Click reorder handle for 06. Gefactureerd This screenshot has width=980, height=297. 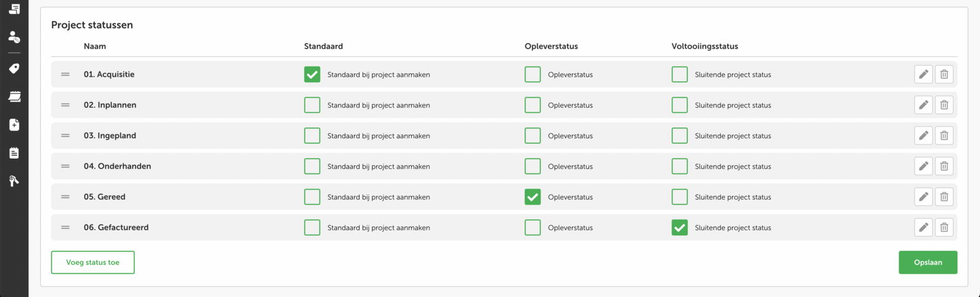[x=66, y=228]
